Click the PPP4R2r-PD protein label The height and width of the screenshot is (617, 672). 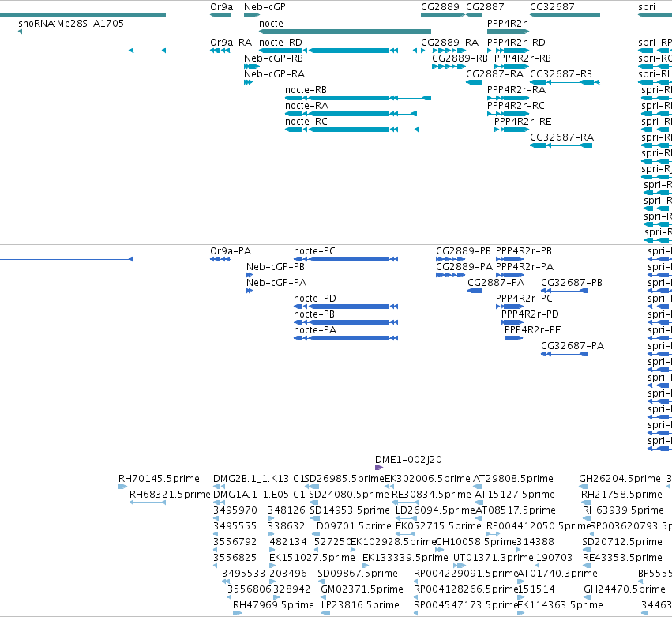(x=530, y=314)
